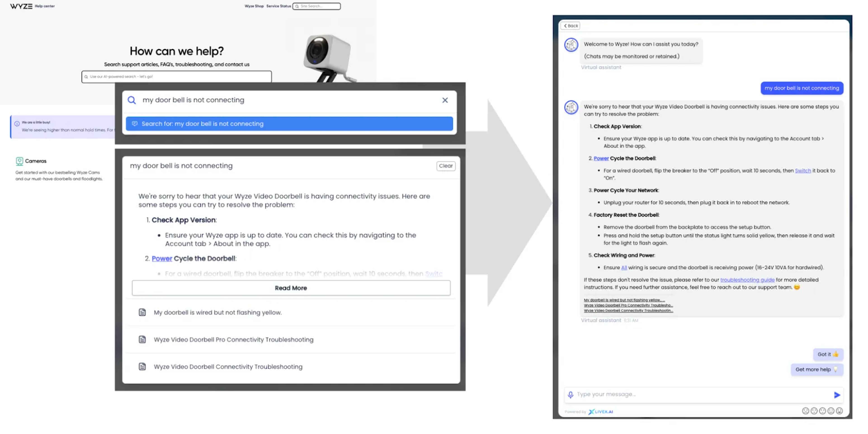
Task: Select 'Search for: my door bell is not connecting'
Action: coord(289,124)
